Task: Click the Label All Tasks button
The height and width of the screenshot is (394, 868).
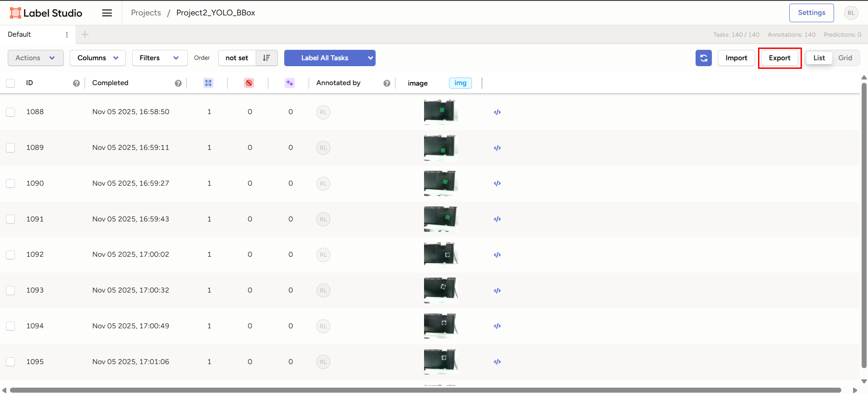Action: click(325, 58)
